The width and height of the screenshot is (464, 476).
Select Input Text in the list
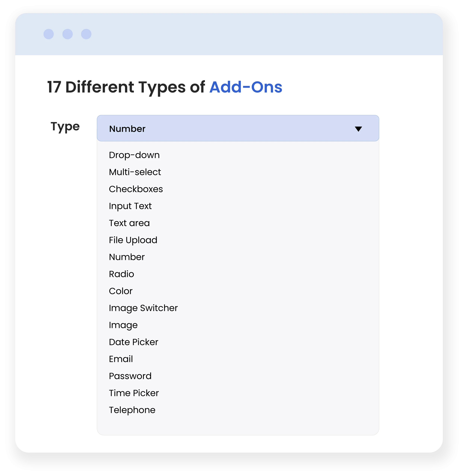(x=130, y=206)
